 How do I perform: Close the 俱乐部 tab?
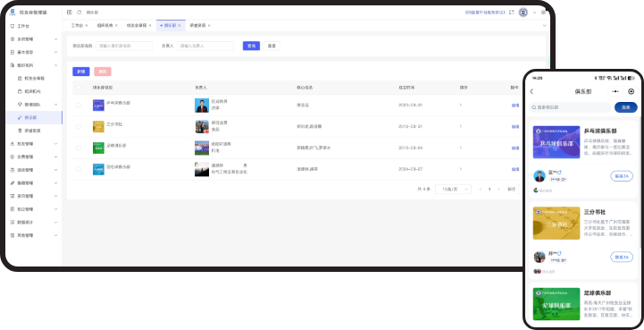pyautogui.click(x=179, y=26)
